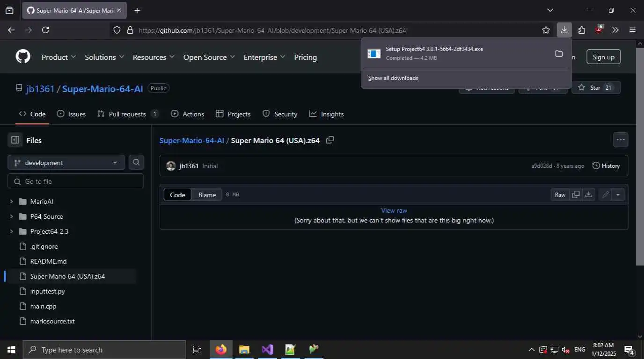This screenshot has height=359, width=644.
Task: Switch to the Code repository tab
Action: click(32, 114)
